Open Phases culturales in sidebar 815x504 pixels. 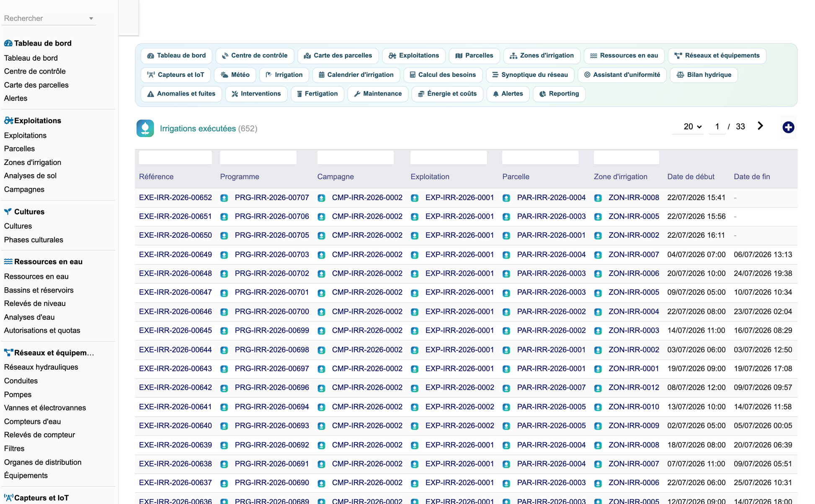click(x=34, y=240)
